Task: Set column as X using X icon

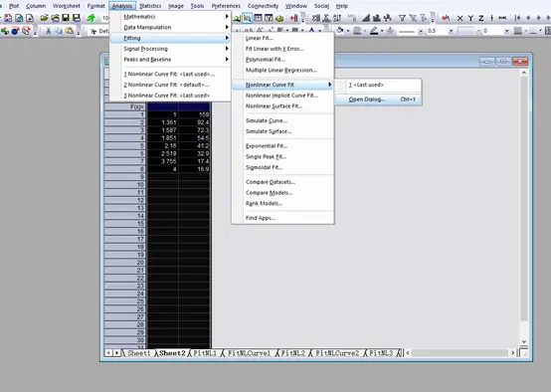Action: (459, 18)
